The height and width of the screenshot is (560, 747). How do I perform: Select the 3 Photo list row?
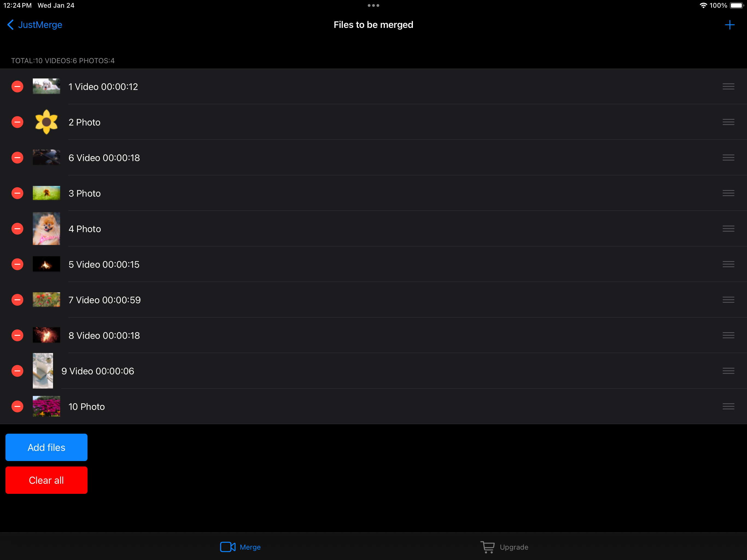(x=373, y=193)
